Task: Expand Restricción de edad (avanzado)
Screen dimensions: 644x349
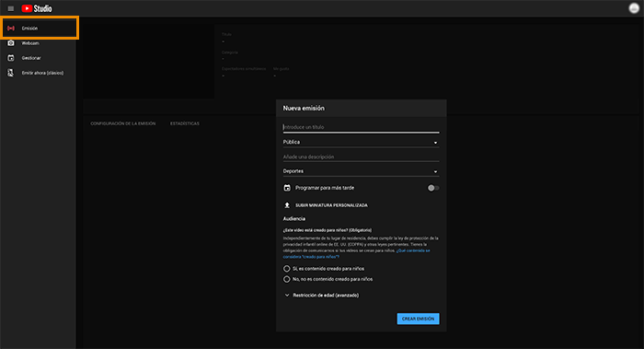Action: pyautogui.click(x=321, y=296)
